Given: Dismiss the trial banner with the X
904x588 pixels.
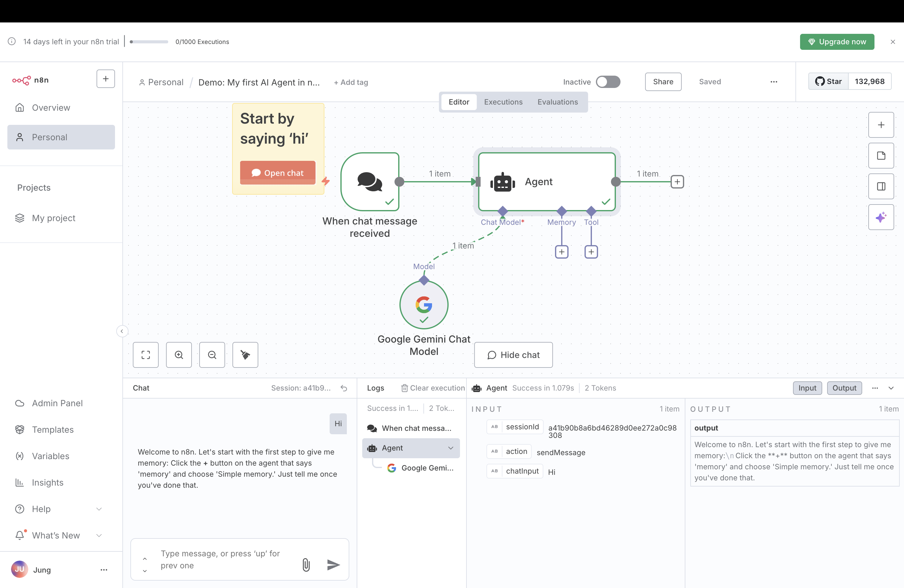Looking at the screenshot, I should 893,42.
